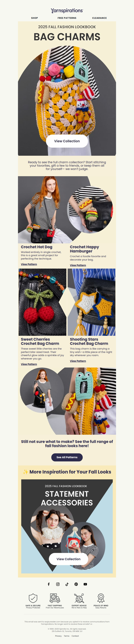Viewport: 134px width, 644px height.
Task: Open View Pattern link for Shooting Stars
Action: point(78,361)
